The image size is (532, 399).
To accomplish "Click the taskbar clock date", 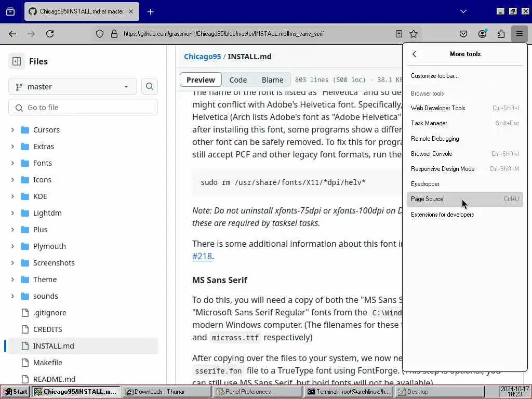I will [514, 392].
